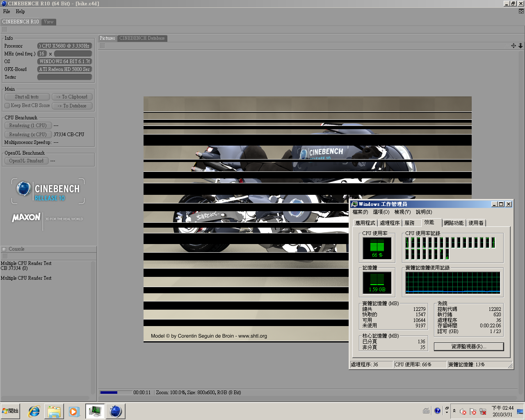Click the network status tray icon
The height and width of the screenshot is (420, 525).
(483, 411)
